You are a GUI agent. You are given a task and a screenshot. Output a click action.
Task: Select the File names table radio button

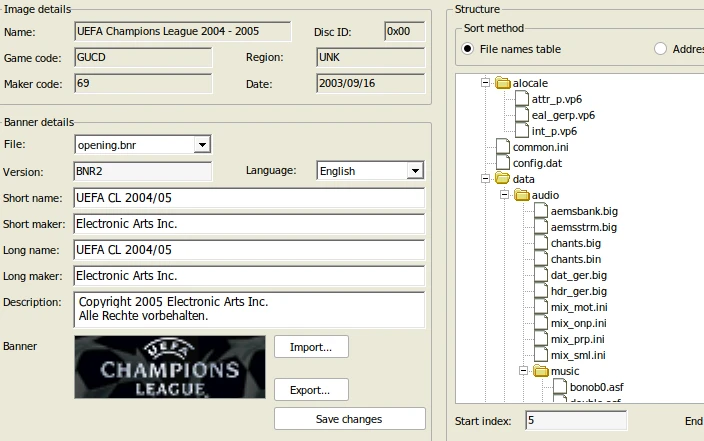pyautogui.click(x=467, y=49)
